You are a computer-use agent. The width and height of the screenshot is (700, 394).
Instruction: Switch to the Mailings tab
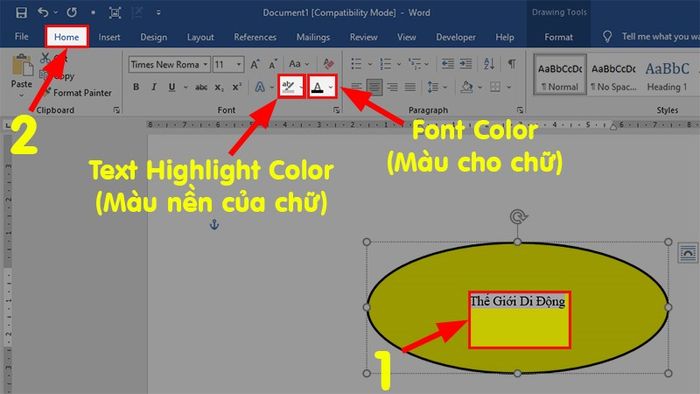(313, 37)
